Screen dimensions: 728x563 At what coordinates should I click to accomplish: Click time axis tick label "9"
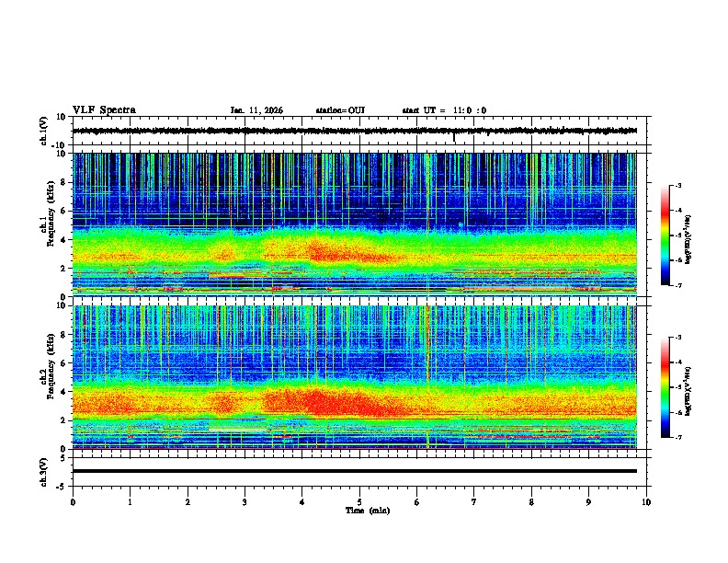pyautogui.click(x=588, y=502)
